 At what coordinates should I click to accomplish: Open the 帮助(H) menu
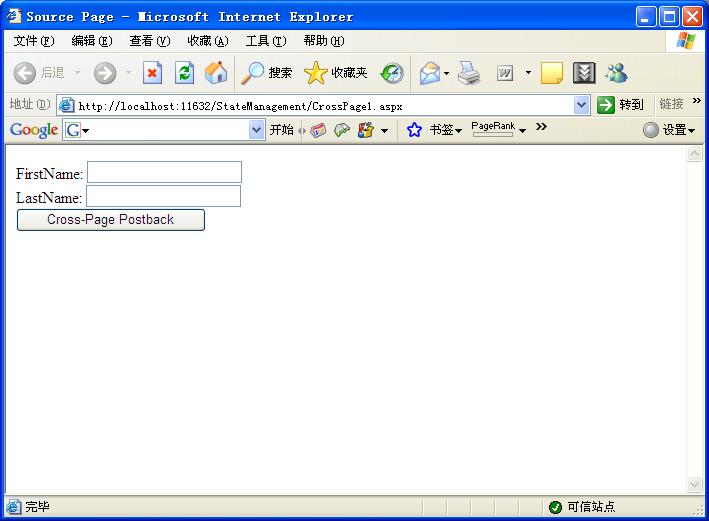[x=324, y=41]
